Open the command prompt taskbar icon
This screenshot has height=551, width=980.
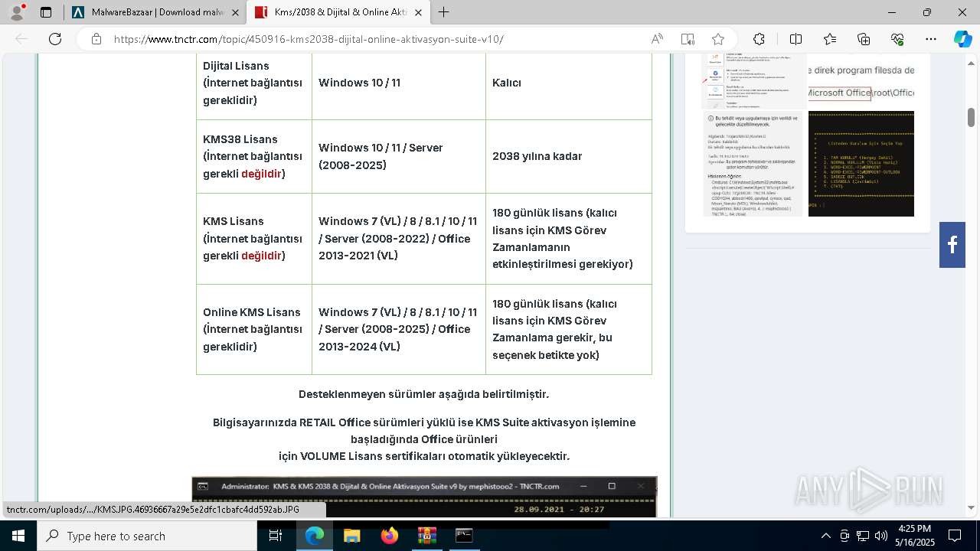(x=464, y=536)
